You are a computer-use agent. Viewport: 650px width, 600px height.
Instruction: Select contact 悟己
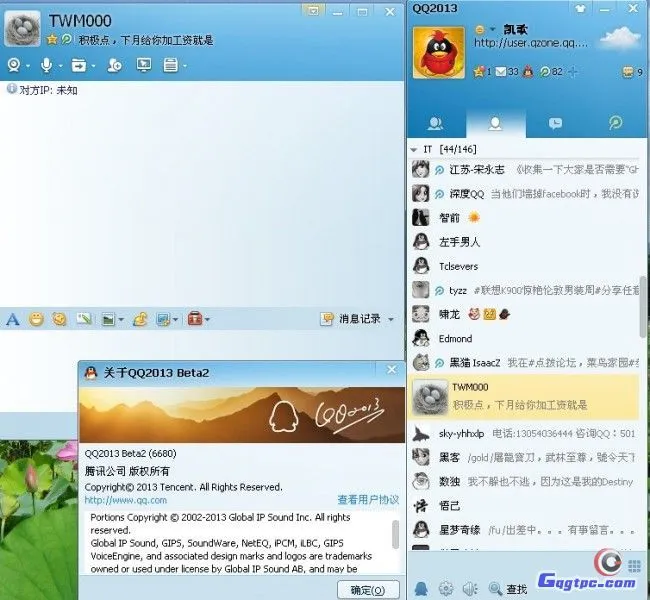click(526, 505)
